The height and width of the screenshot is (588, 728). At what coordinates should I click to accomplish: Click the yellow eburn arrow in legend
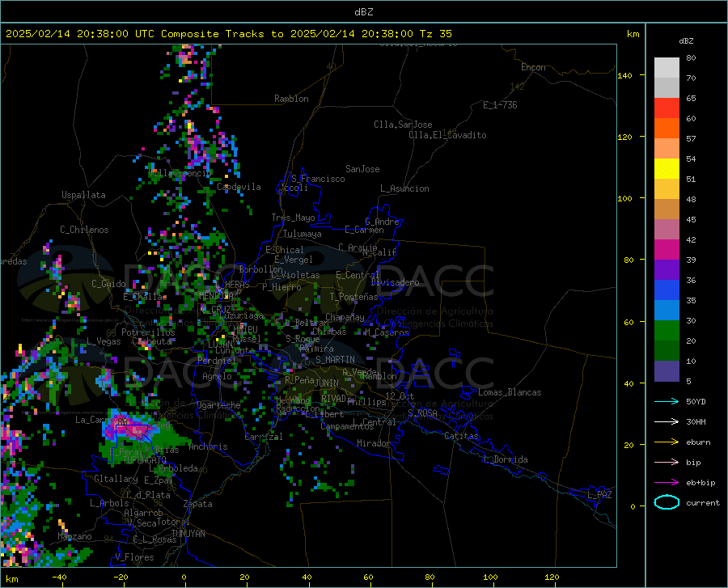[x=667, y=442]
